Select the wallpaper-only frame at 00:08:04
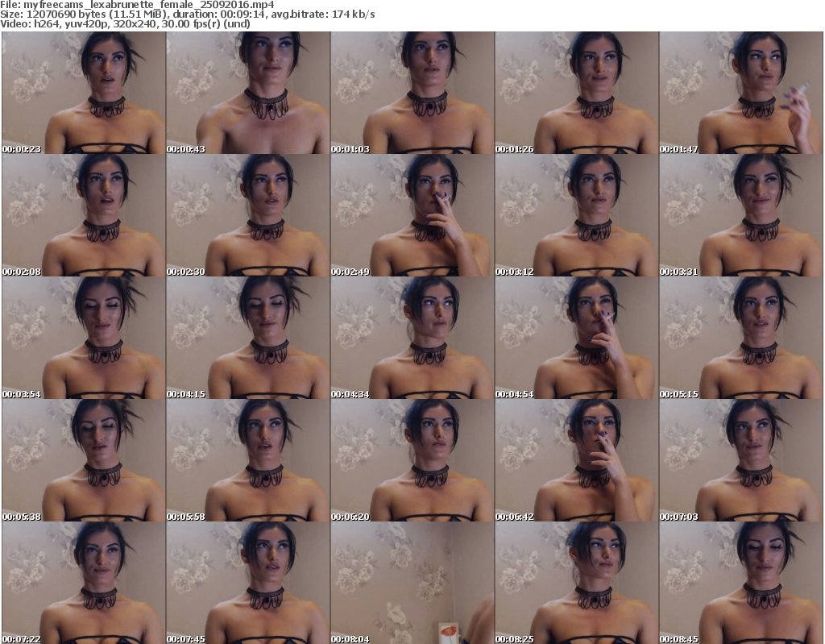The width and height of the screenshot is (825, 644). tap(412, 583)
